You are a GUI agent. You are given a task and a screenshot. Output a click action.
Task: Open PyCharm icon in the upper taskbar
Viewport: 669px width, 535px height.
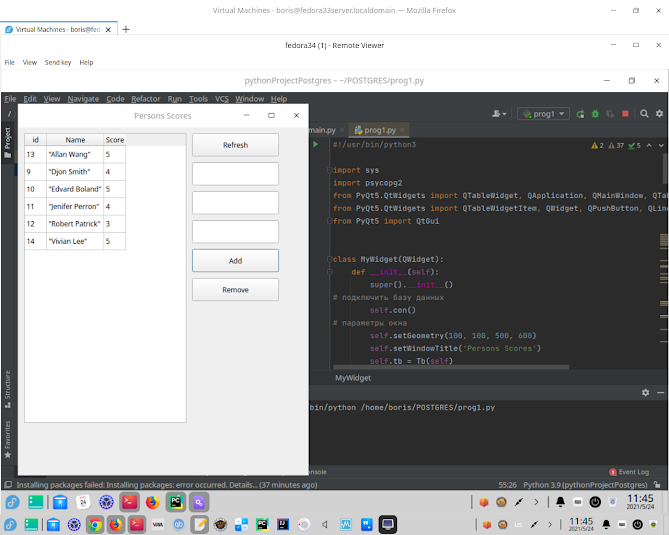[176, 502]
